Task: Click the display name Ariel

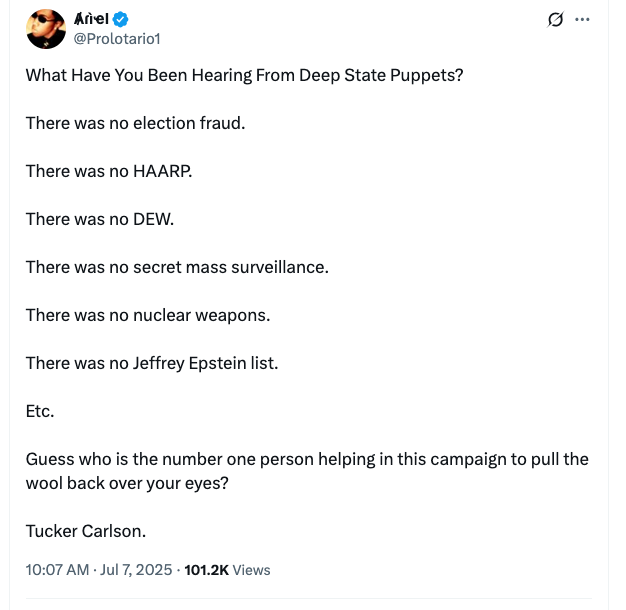Action: 92,20
